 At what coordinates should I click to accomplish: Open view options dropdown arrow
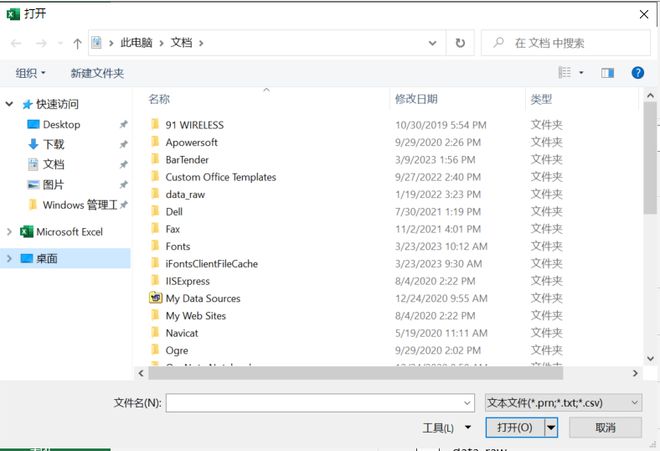point(581,73)
